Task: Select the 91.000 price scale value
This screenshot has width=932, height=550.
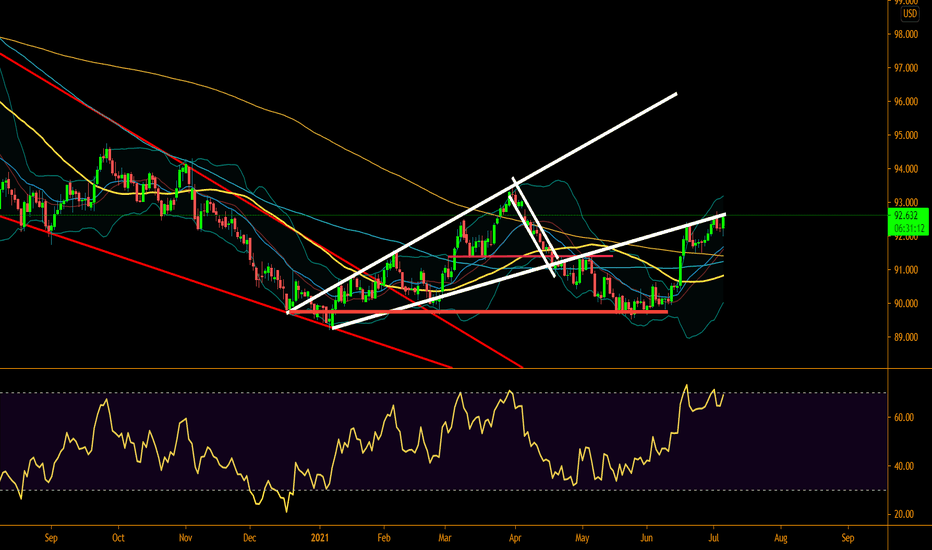Action: coord(906,270)
